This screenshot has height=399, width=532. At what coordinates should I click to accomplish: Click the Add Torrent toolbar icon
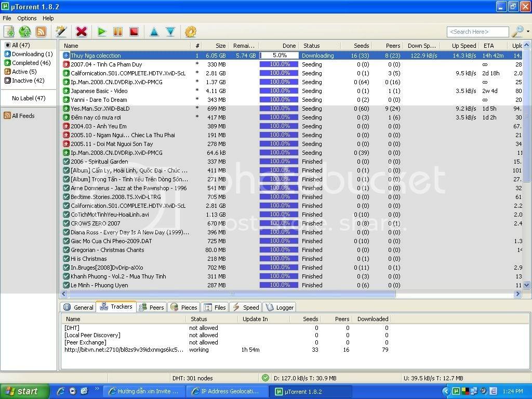[9, 32]
